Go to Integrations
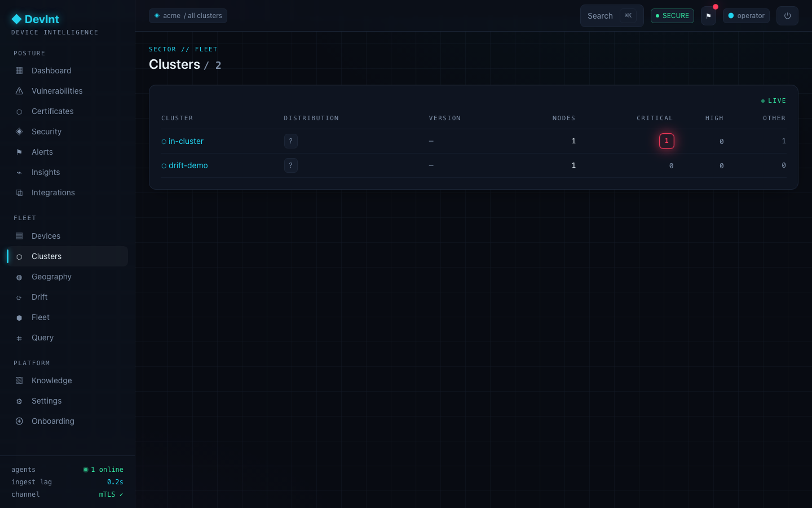This screenshot has width=812, height=508. tap(68, 192)
